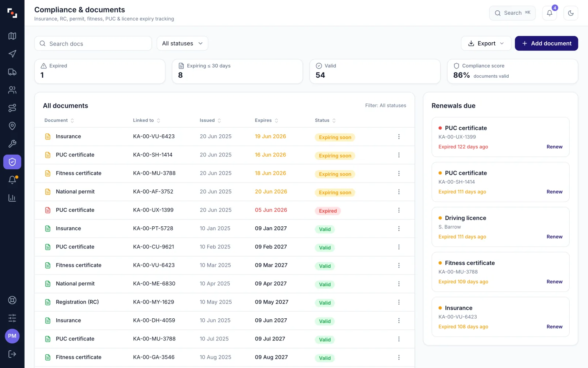Sort by the Expires column
Viewport: 588px width, 368px height.
[266, 120]
